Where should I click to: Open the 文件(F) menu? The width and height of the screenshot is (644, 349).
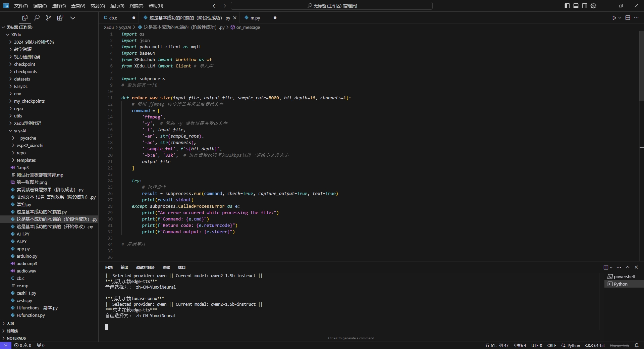coord(21,6)
